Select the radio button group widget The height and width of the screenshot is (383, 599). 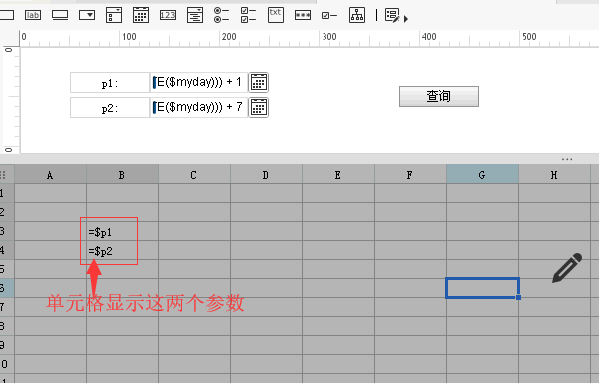[x=222, y=15]
